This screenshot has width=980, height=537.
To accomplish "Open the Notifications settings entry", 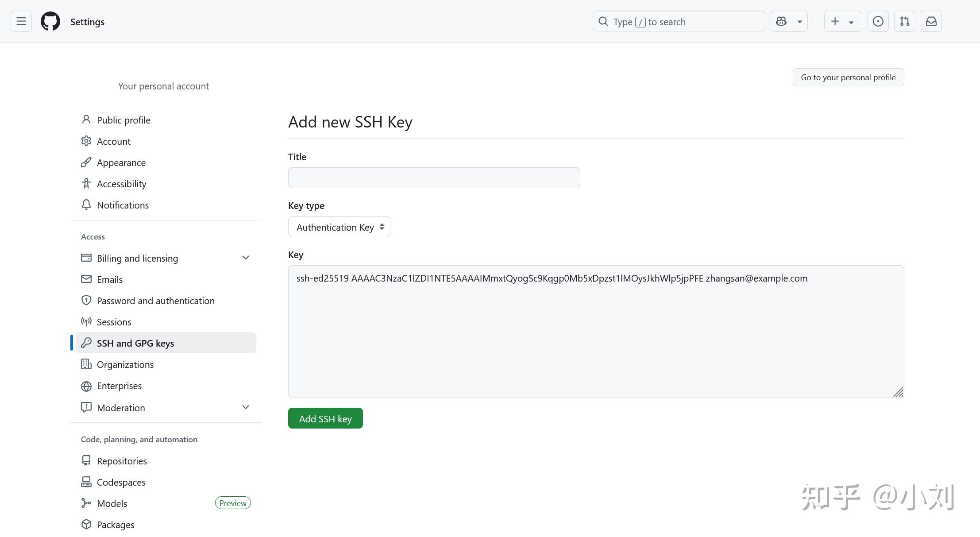I will point(123,205).
